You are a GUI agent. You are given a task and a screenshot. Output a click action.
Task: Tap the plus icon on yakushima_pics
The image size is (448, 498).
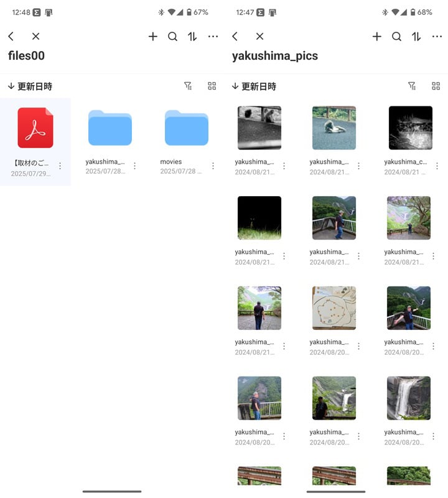pos(377,36)
